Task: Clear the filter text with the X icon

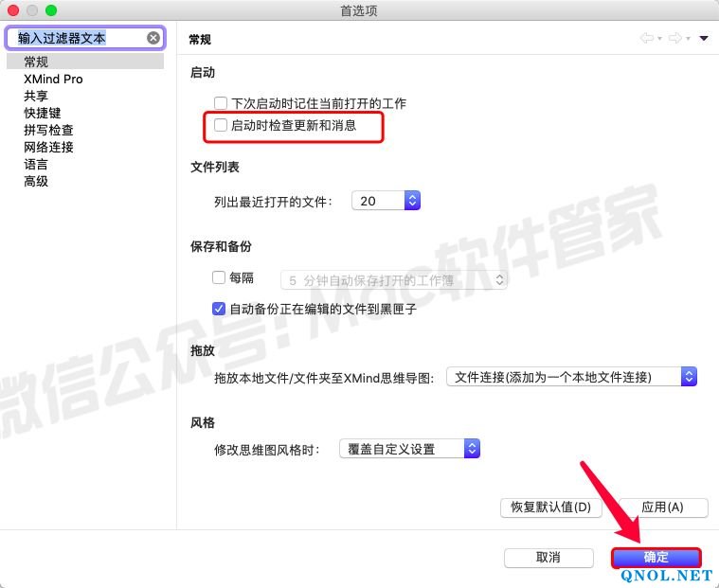Action: tap(153, 38)
